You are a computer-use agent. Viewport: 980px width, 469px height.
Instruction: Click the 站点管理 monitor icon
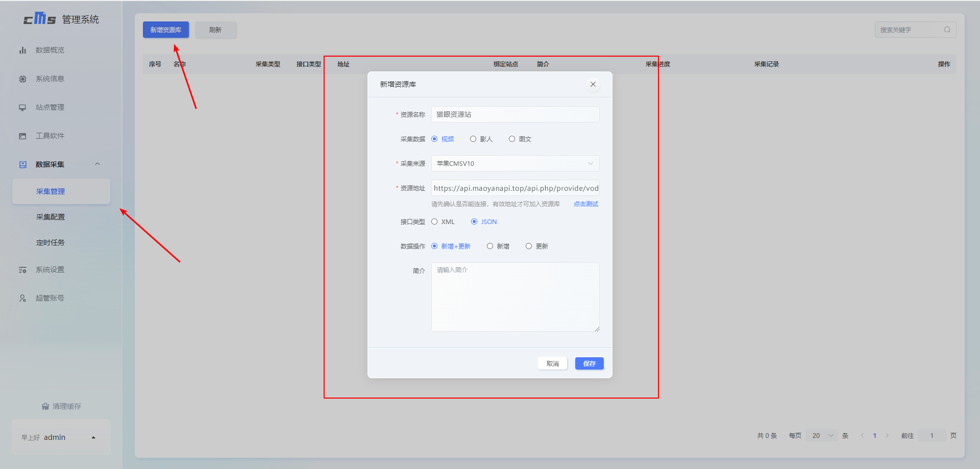(22, 107)
